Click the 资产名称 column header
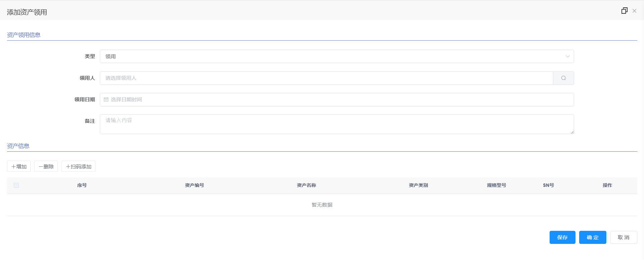This screenshot has width=644, height=260. [x=306, y=185]
